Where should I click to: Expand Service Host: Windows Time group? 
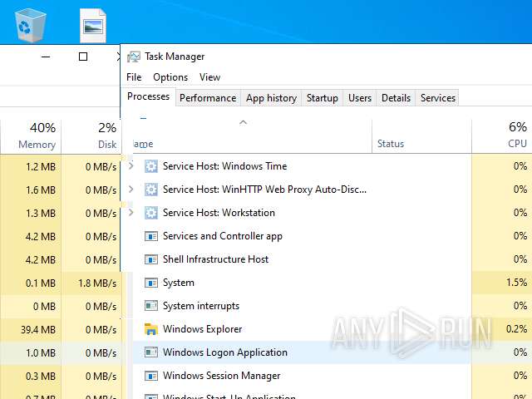131,166
